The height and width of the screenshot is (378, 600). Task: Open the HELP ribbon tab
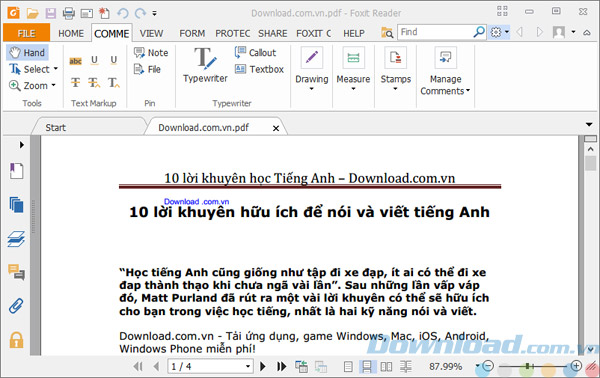coord(354,34)
